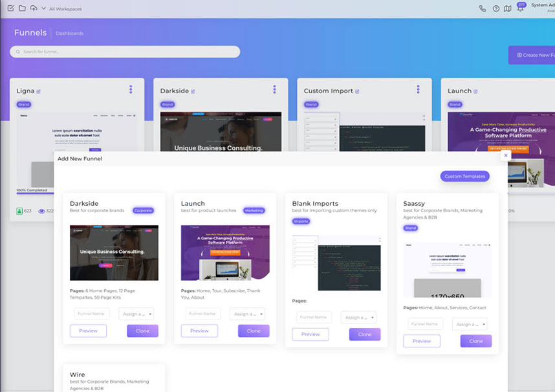Clone the Blank Imports template
The image size is (555, 392).
[364, 334]
